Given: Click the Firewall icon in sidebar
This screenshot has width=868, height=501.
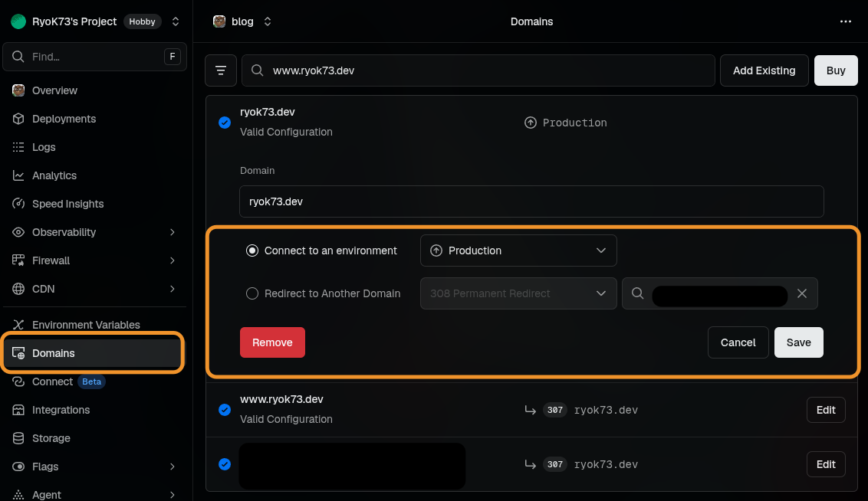Looking at the screenshot, I should pos(18,260).
